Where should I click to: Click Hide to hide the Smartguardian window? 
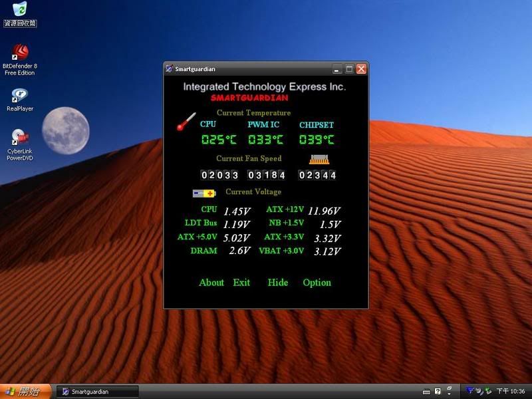point(278,283)
